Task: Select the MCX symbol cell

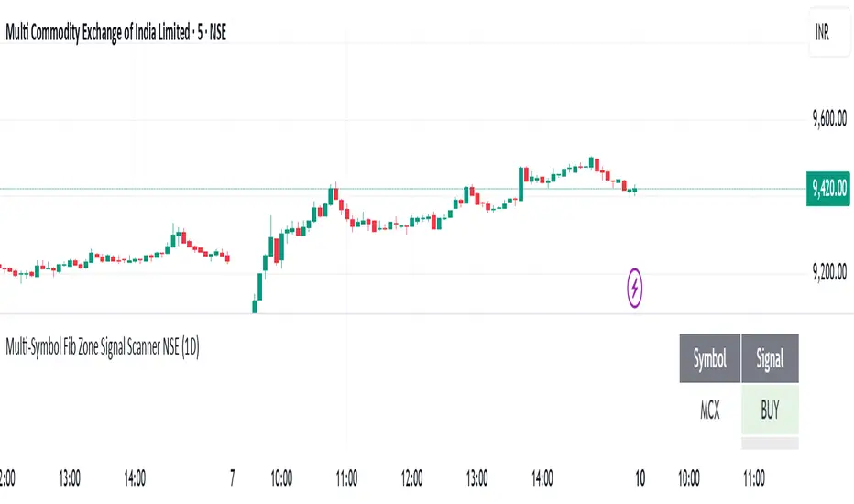Action: click(709, 411)
